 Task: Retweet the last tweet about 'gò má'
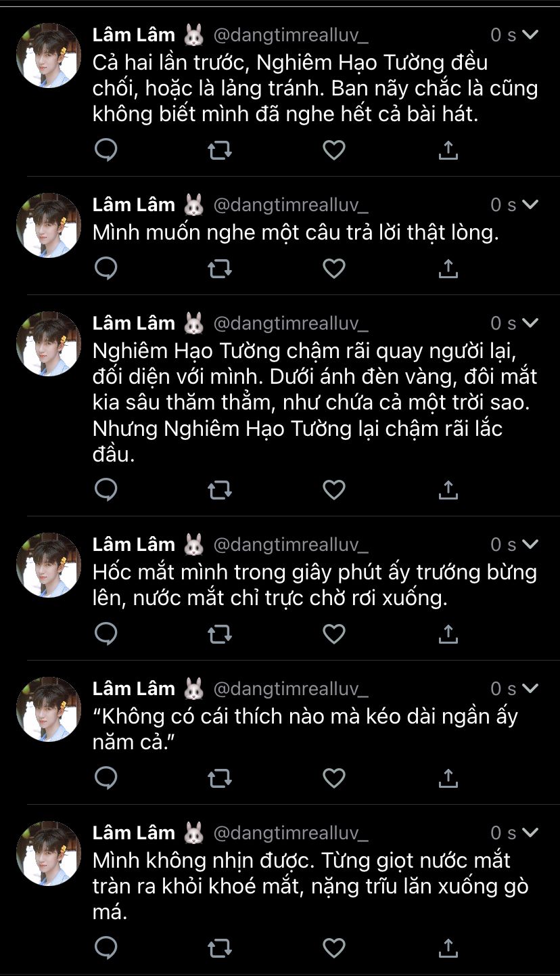(x=220, y=949)
